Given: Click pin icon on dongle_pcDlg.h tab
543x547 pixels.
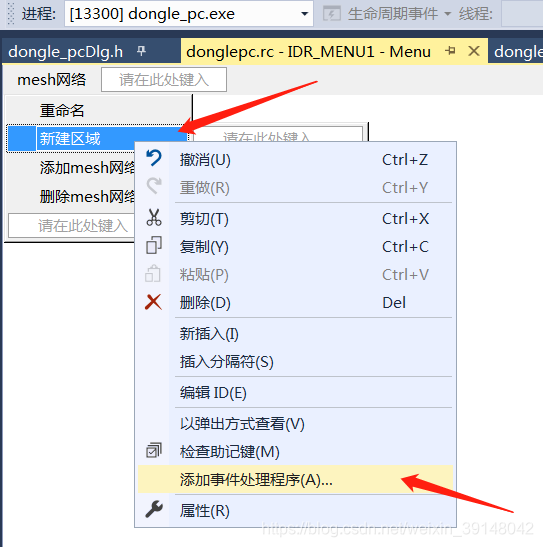Looking at the screenshot, I should (x=141, y=51).
